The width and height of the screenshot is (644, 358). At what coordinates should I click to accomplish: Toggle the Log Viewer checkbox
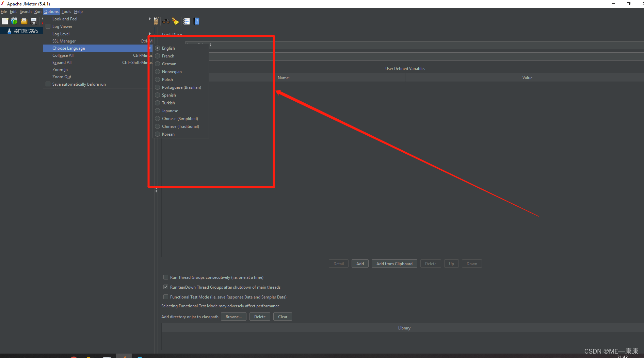(48, 27)
